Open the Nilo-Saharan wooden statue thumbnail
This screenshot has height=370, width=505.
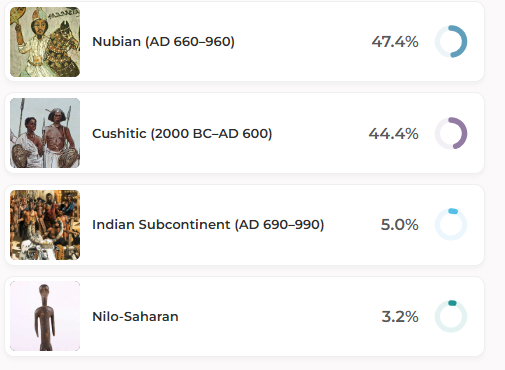click(x=45, y=316)
